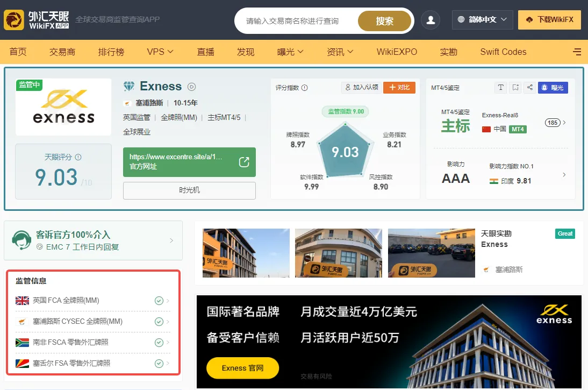
Task: Expand the 客诉官方100%介入 banner arrow
Action: point(171,240)
